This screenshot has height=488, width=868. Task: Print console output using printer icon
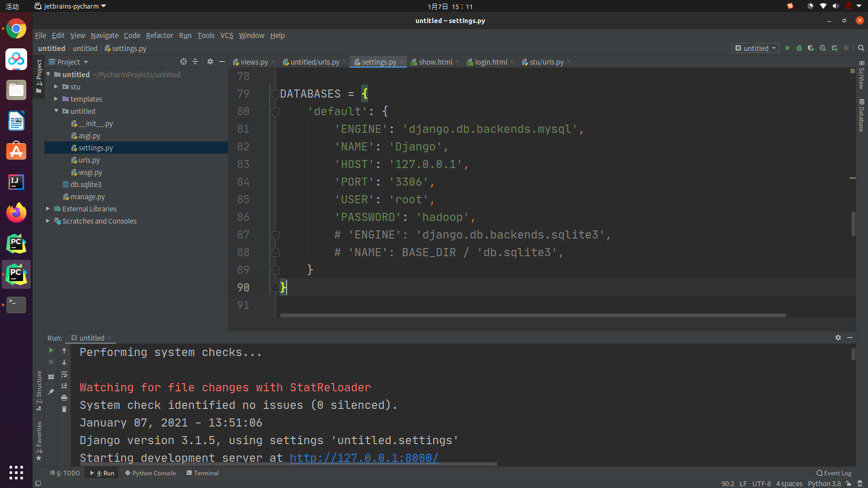(x=64, y=398)
